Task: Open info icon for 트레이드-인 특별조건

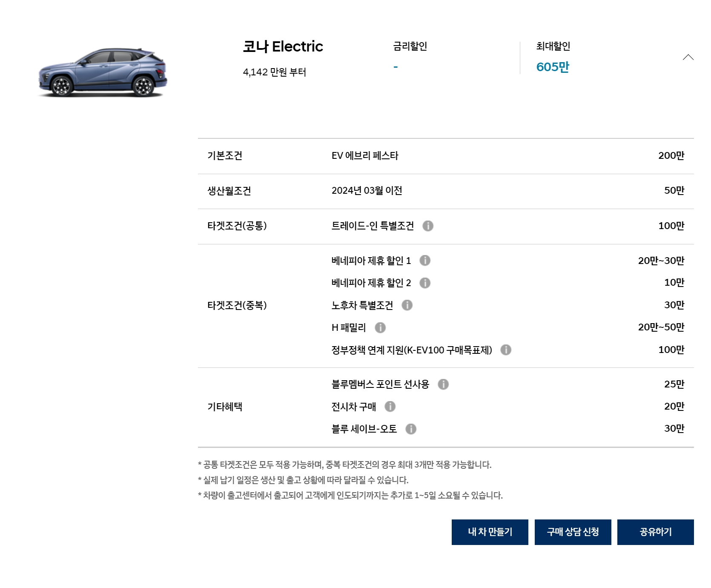Action: 428,226
